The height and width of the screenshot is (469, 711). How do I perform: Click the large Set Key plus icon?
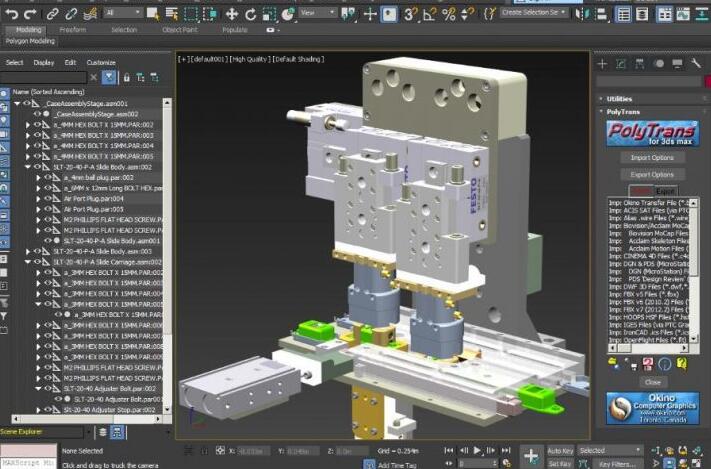(531, 455)
